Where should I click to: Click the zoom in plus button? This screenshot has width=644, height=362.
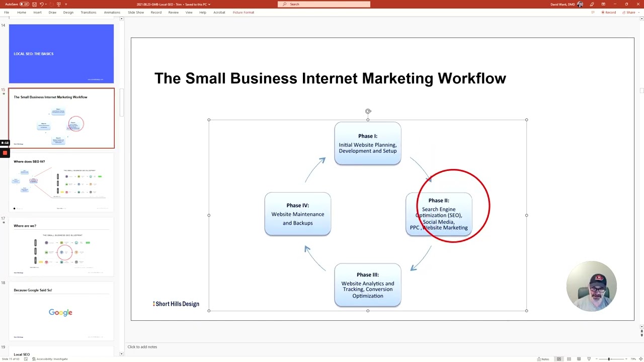pos(626,359)
